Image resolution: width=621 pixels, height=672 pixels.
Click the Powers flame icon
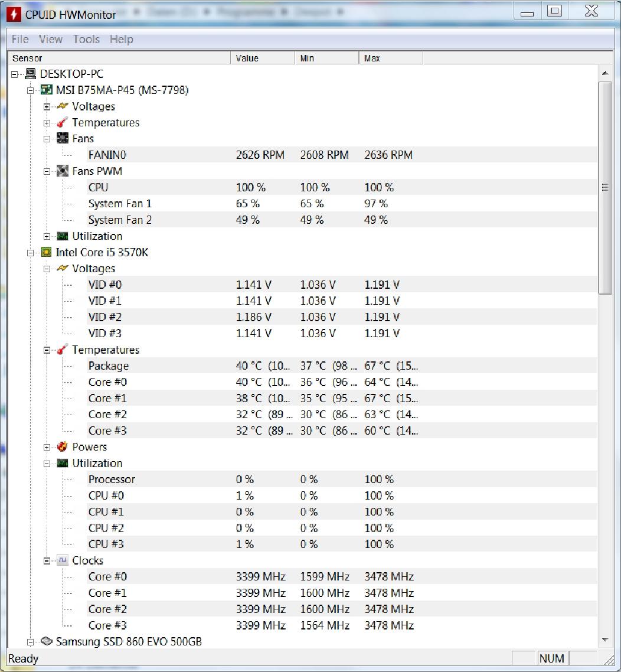[x=63, y=446]
